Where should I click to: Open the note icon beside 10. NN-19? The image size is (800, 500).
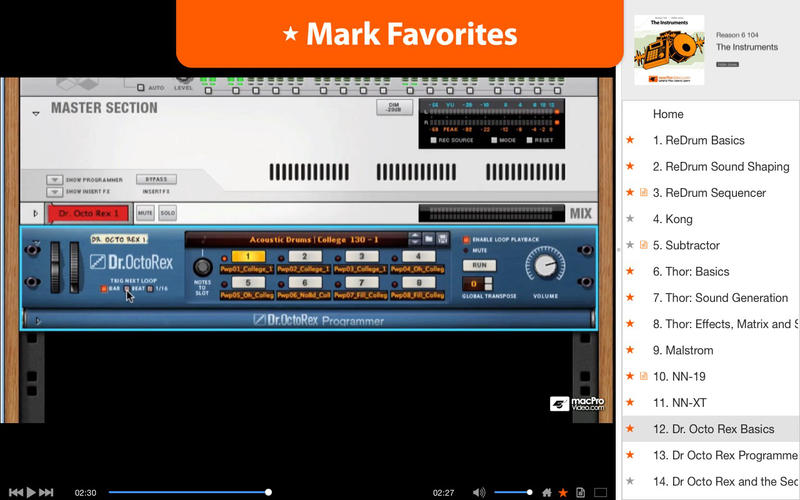pos(643,376)
